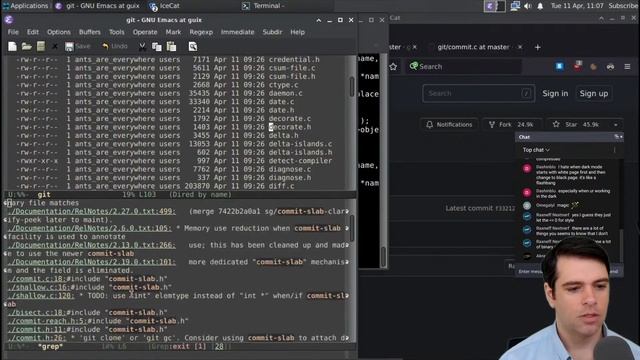Click the Paste clipboard icon in Emacs toolbar
This screenshot has width=640, height=360.
tap(171, 47)
